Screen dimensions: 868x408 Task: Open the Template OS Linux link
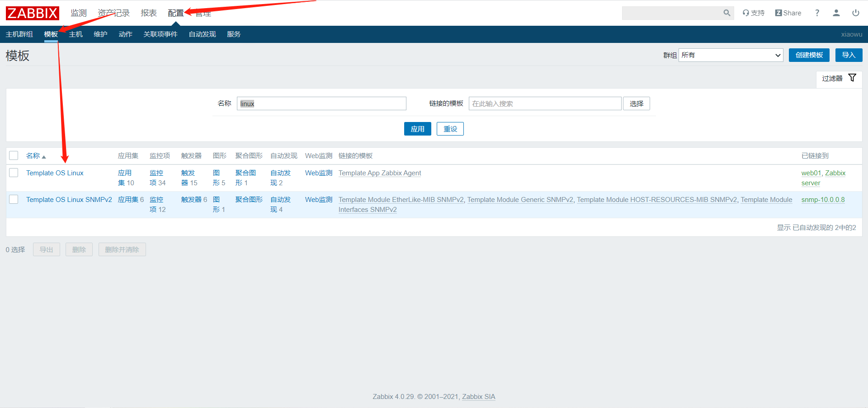(x=55, y=173)
